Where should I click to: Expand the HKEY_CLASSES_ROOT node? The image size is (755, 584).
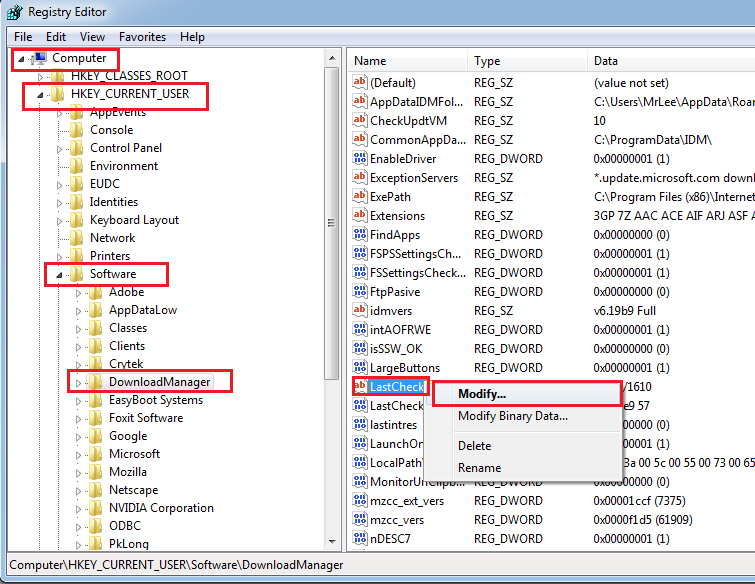(x=40, y=77)
